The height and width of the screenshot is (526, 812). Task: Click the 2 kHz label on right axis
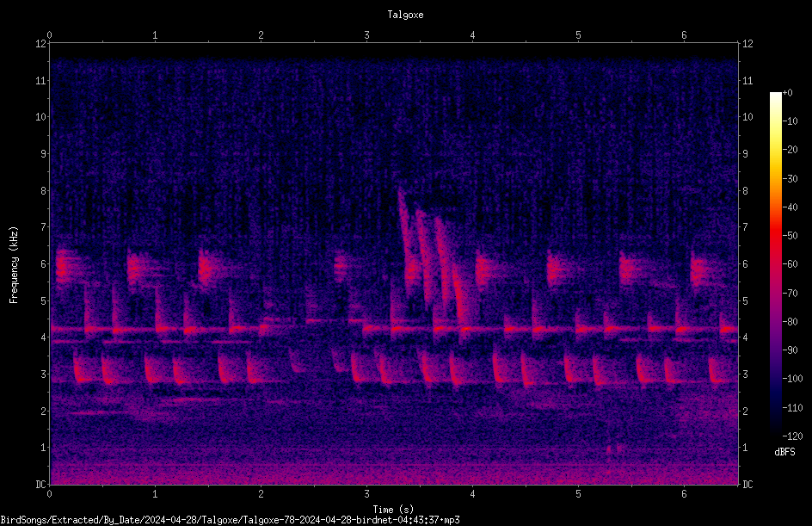tap(745, 411)
